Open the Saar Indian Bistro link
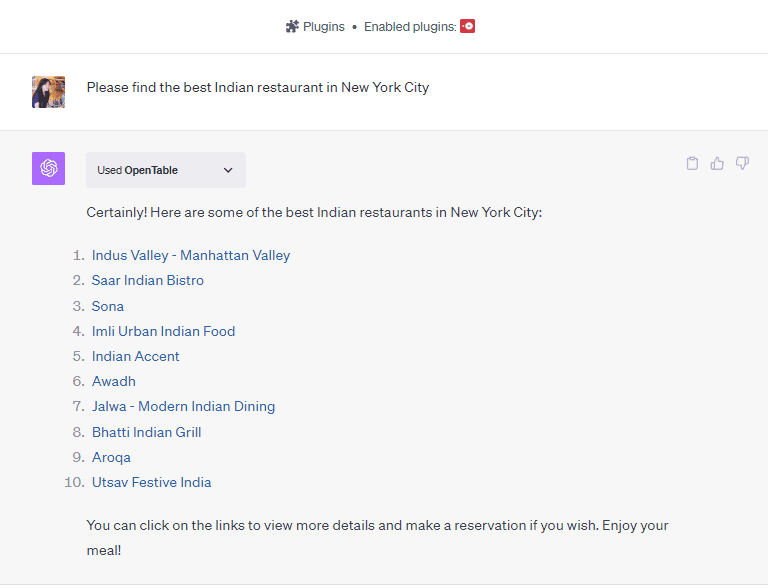The width and height of the screenshot is (768, 588). [147, 280]
